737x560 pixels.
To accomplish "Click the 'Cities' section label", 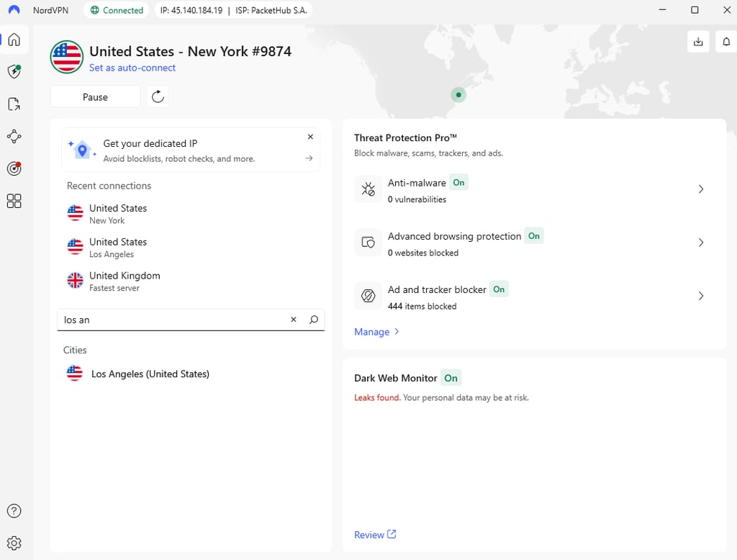I will (x=75, y=350).
